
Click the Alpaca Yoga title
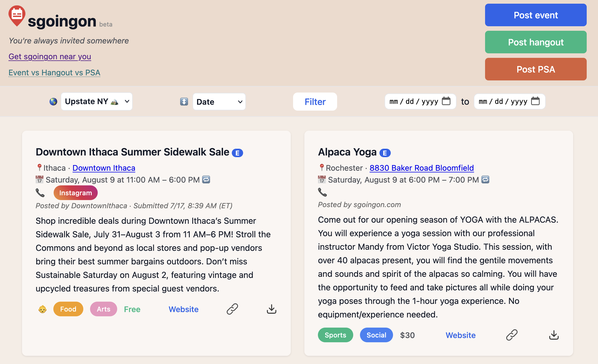[x=347, y=152]
